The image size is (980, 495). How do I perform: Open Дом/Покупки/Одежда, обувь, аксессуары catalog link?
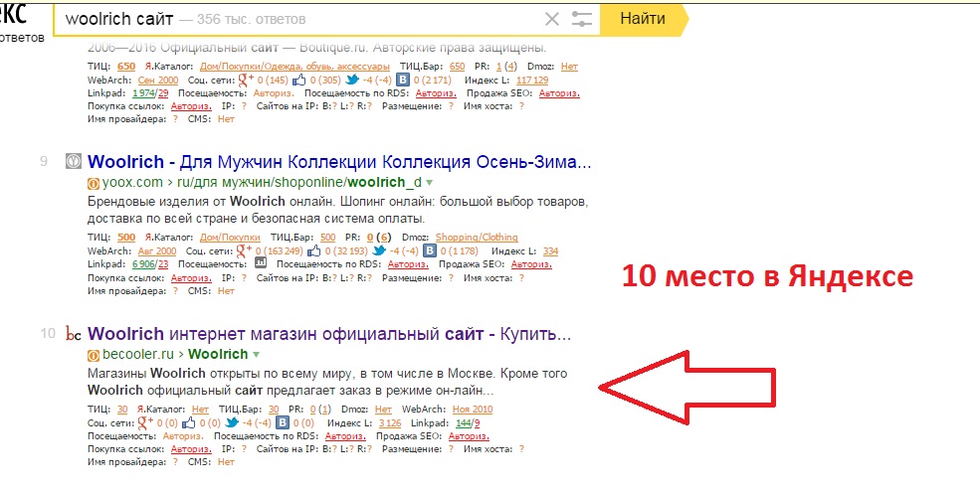[295, 67]
